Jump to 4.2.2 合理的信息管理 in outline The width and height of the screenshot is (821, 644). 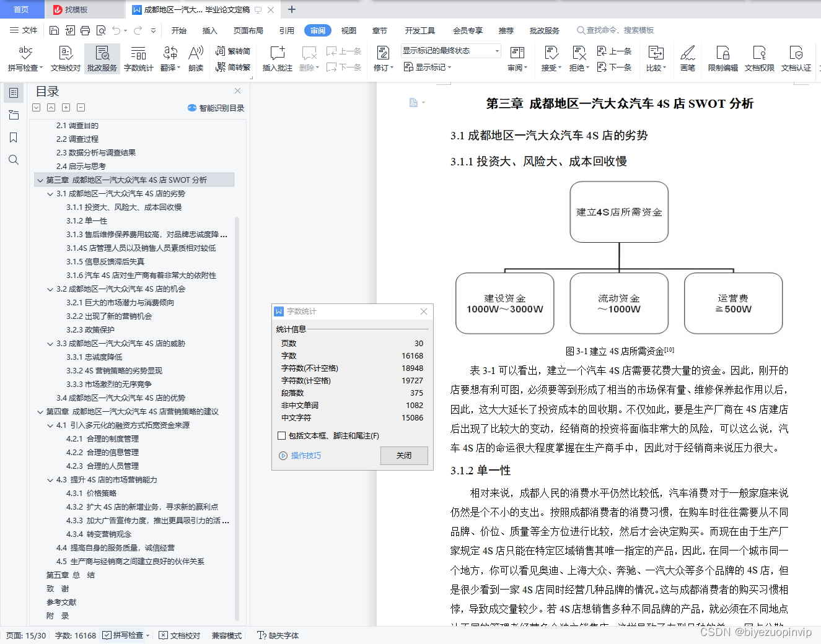(102, 453)
